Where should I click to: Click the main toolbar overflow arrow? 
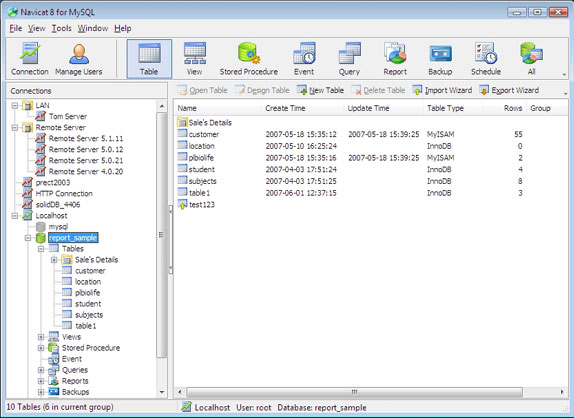564,74
